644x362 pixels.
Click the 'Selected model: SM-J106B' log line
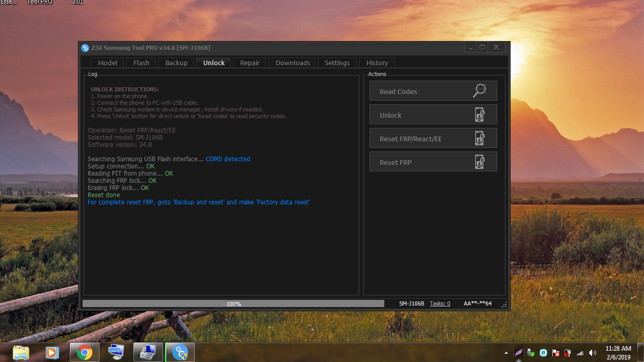pos(125,138)
